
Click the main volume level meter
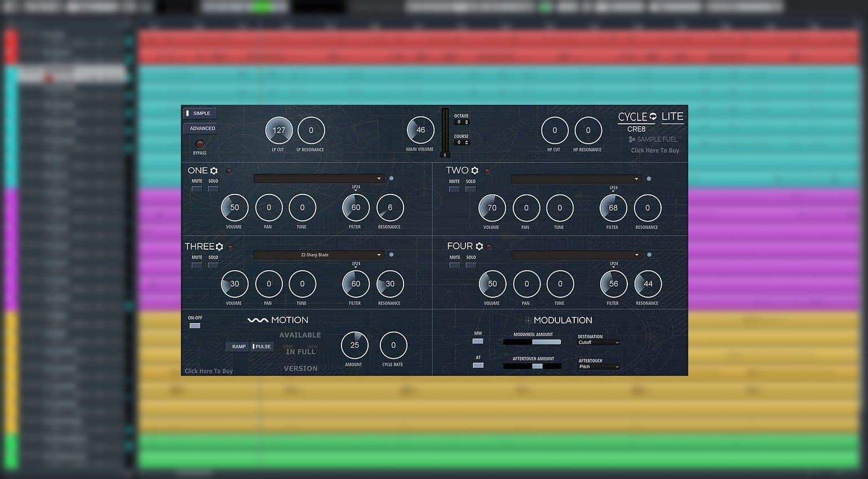(x=445, y=133)
